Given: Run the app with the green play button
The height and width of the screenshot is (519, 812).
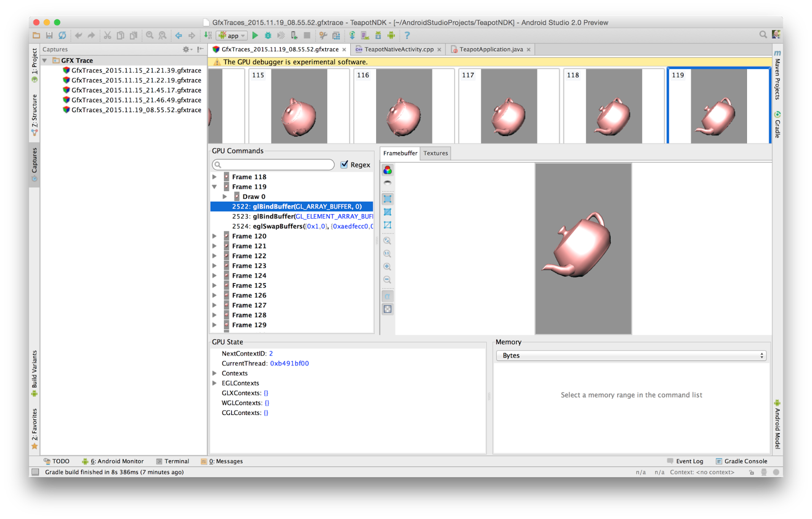Looking at the screenshot, I should tap(255, 36).
